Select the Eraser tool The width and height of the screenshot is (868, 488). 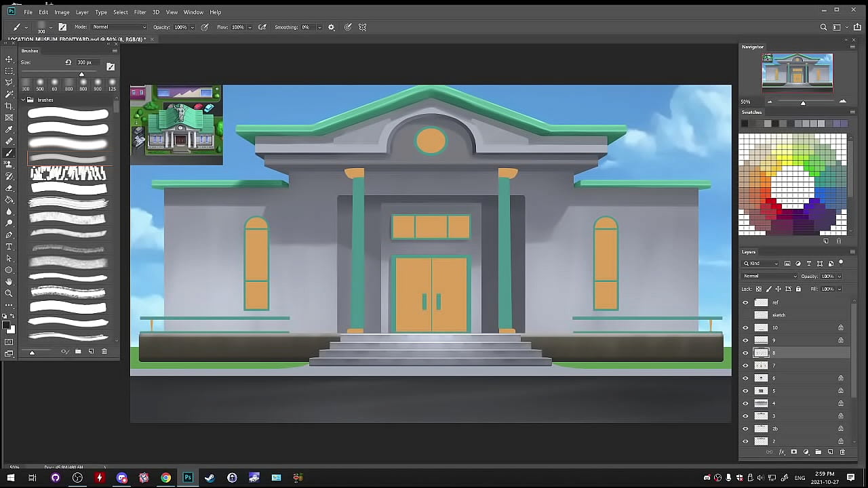click(9, 188)
